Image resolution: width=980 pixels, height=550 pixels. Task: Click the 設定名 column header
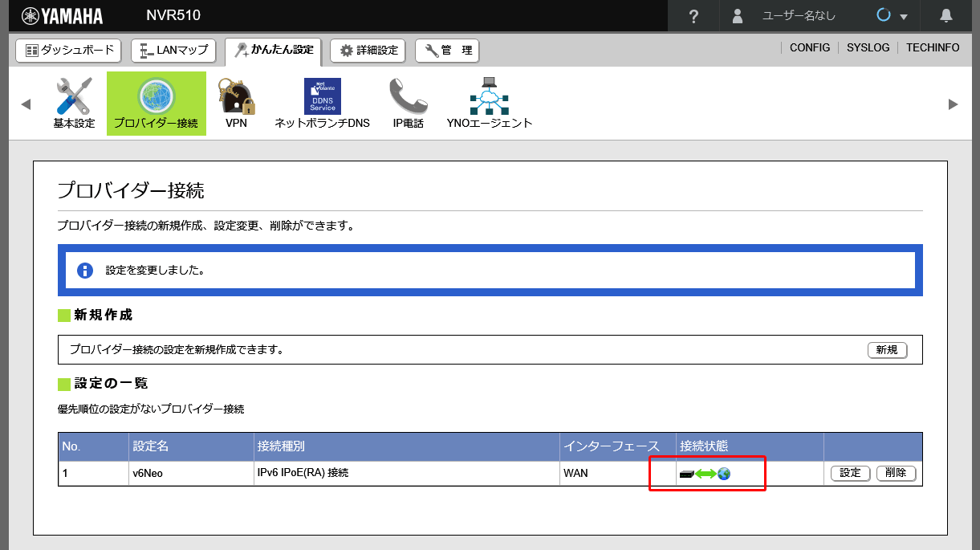[191, 446]
